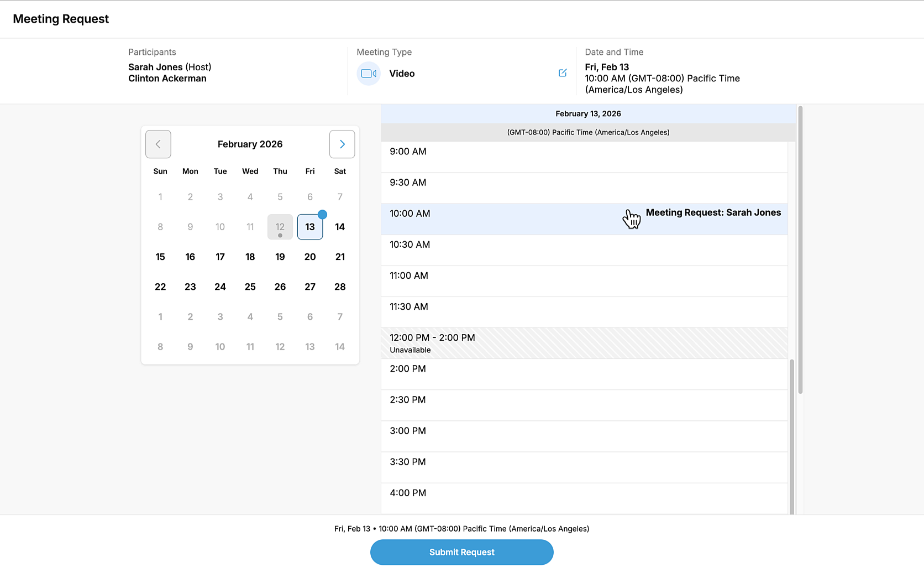This screenshot has width=924, height=578.
Task: Select the 2:00 PM time slot
Action: coord(584,374)
